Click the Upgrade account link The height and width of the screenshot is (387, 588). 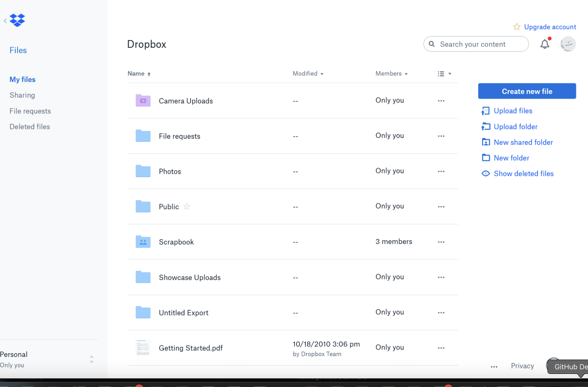(x=550, y=27)
